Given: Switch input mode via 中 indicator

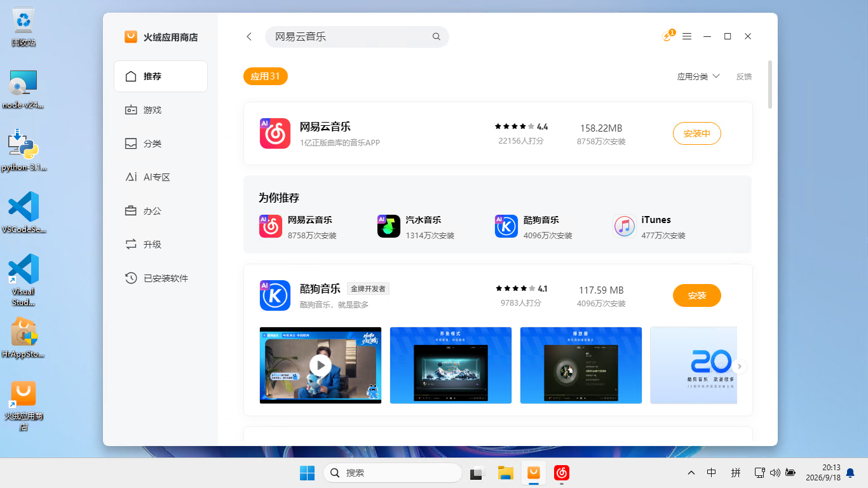Looking at the screenshot, I should point(712,473).
